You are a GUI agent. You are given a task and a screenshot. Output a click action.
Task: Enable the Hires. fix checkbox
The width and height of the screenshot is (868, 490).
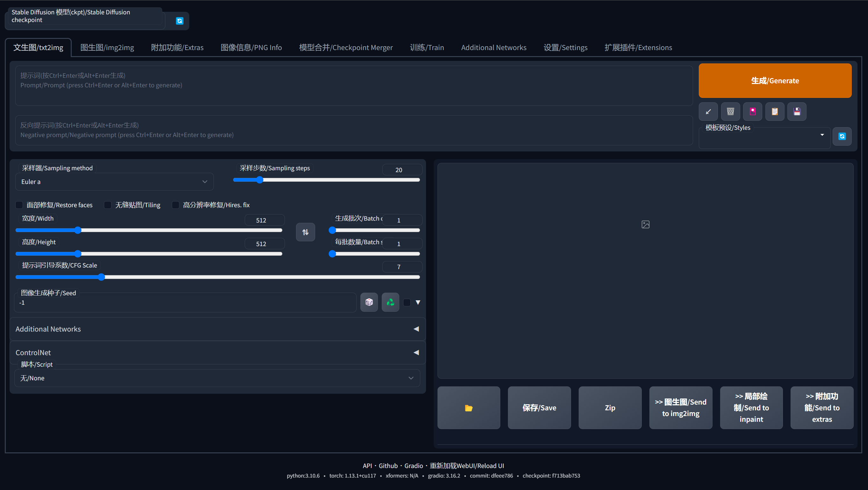[x=176, y=205]
